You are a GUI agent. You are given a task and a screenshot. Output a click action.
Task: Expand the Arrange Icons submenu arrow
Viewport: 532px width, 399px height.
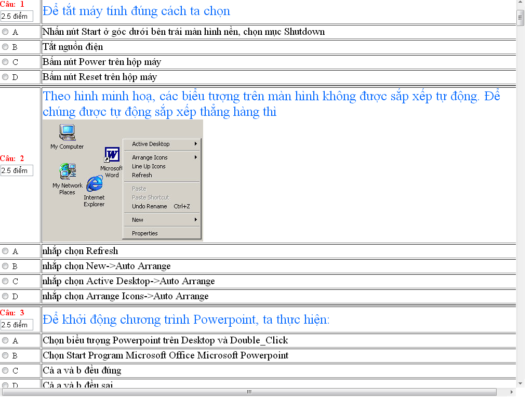[196, 157]
